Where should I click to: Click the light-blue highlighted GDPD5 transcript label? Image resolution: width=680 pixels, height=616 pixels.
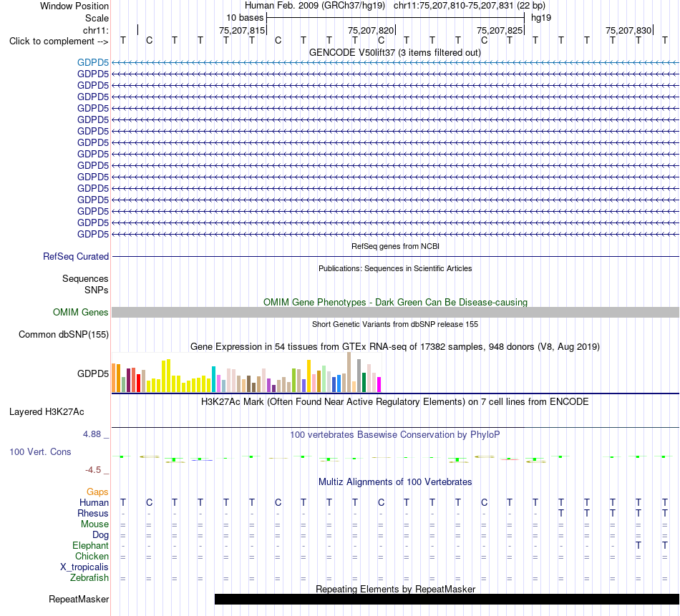93,62
